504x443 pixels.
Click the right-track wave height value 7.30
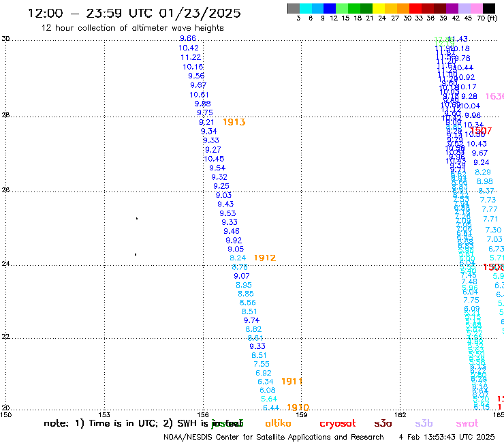coord(493,230)
